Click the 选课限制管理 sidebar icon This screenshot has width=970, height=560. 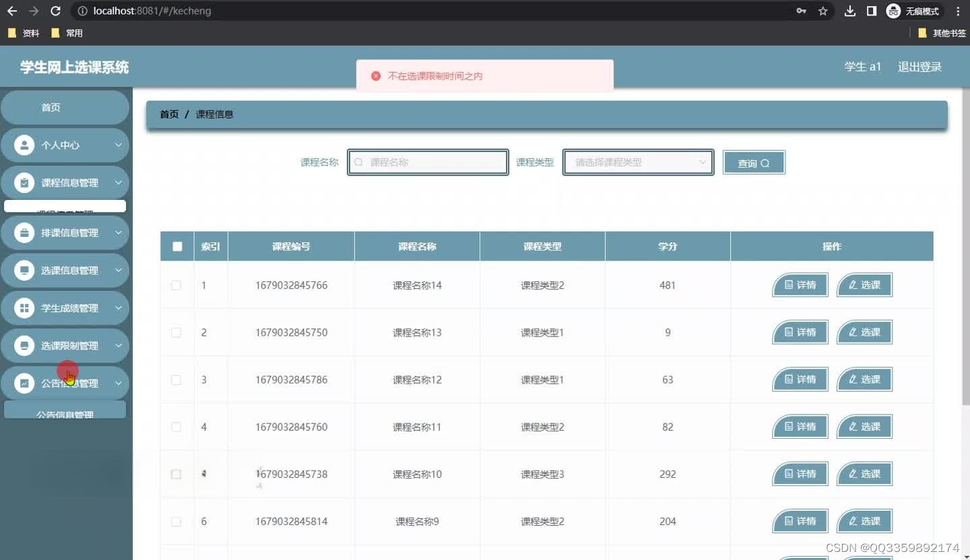coord(24,346)
